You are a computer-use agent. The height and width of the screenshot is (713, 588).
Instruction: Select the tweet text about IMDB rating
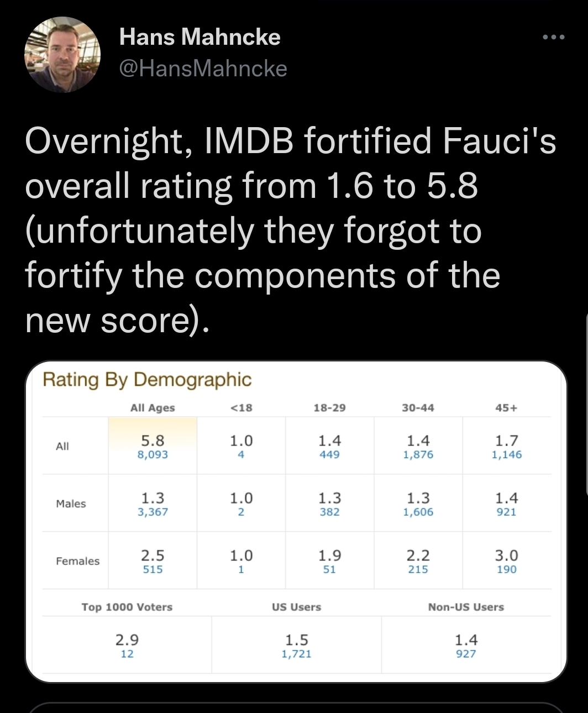(x=291, y=230)
